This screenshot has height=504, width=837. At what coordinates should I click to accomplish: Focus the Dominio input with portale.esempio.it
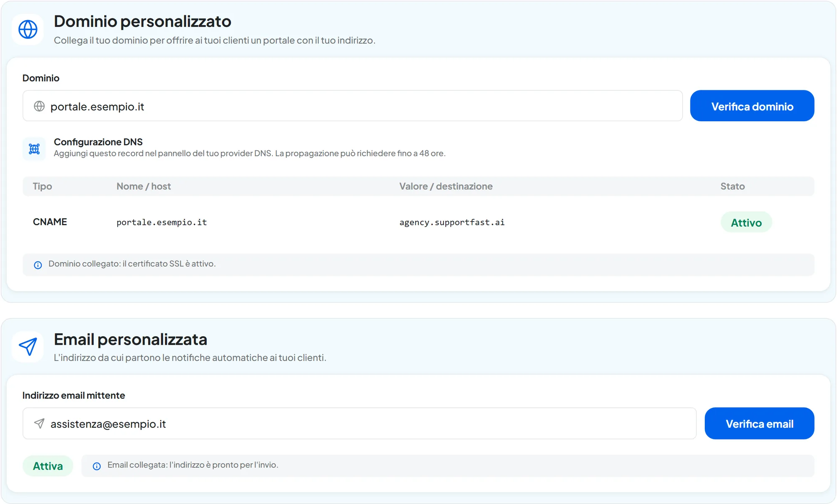[352, 106]
